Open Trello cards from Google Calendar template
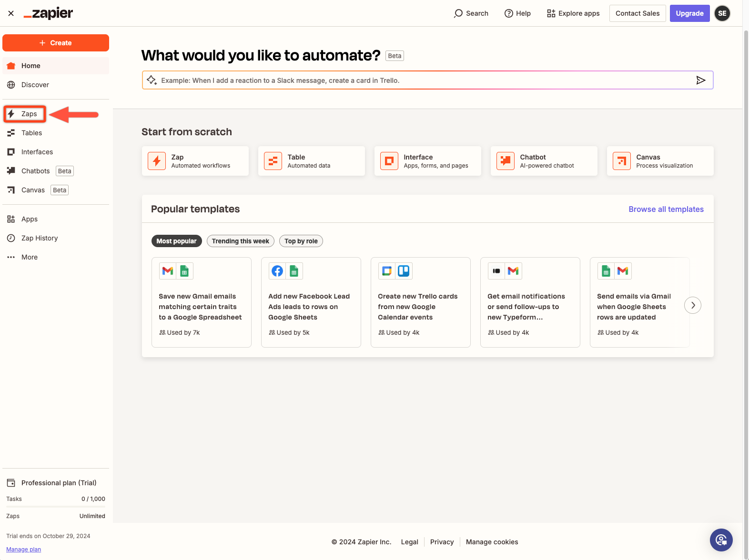 [421, 302]
